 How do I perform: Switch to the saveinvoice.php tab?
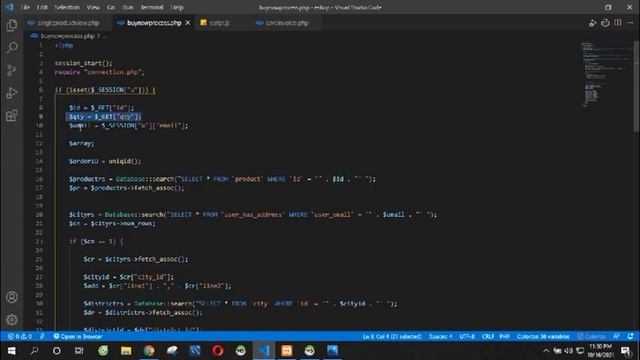coord(287,23)
